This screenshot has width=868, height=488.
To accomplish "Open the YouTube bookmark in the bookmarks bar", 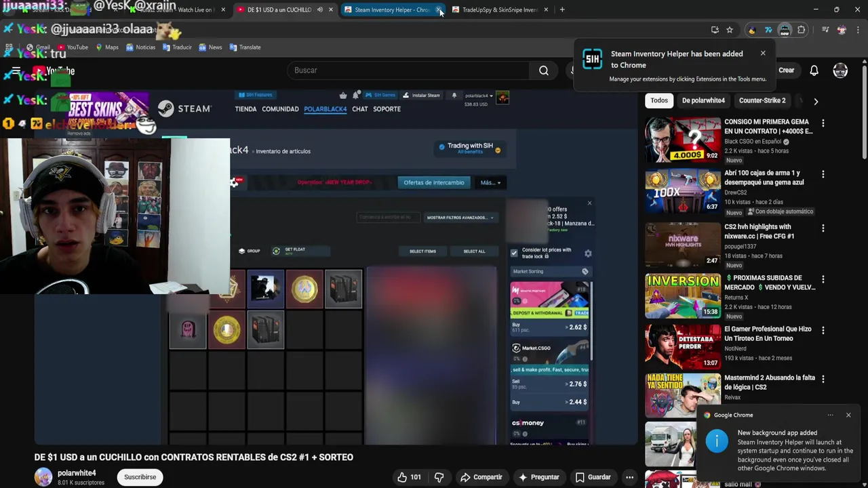I will point(73,47).
